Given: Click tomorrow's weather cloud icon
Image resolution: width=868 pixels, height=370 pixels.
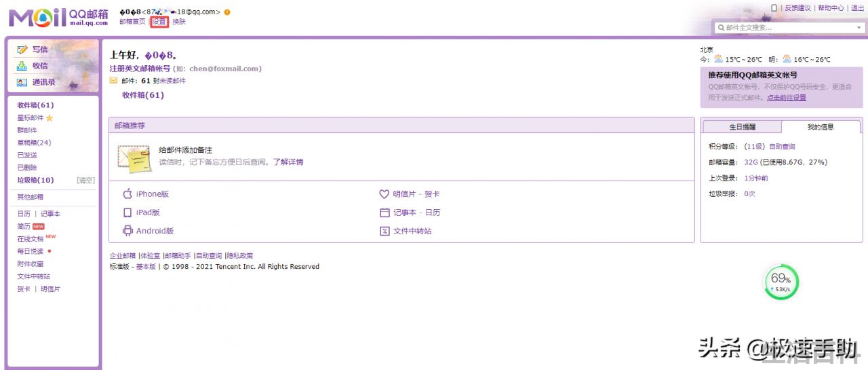Looking at the screenshot, I should pos(787,59).
